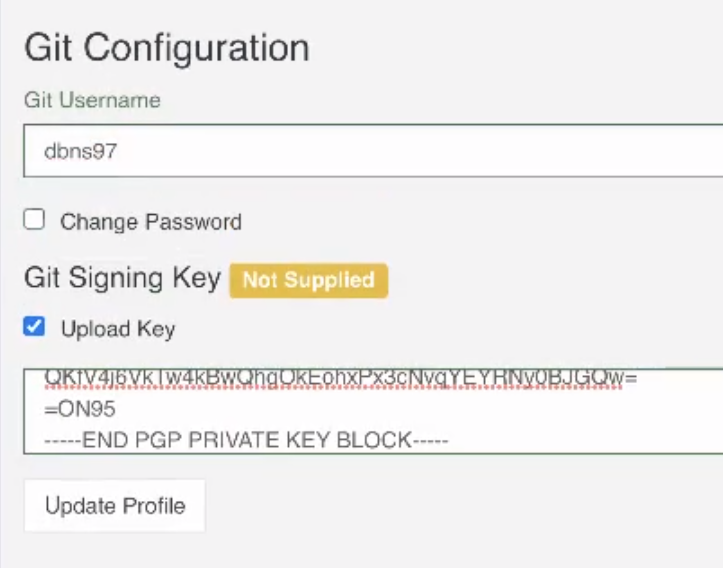Click the "Upload Key" label text
The image size is (723, 568).
pyautogui.click(x=118, y=328)
